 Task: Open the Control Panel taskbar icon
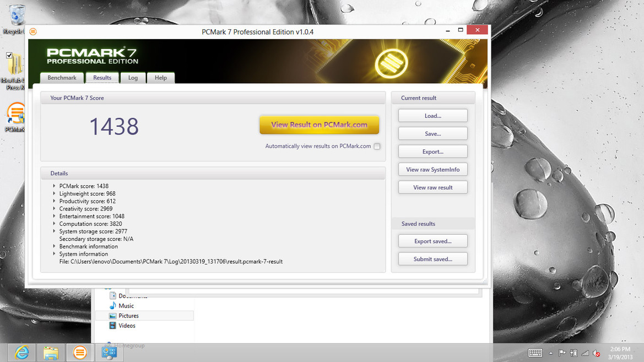click(109, 353)
